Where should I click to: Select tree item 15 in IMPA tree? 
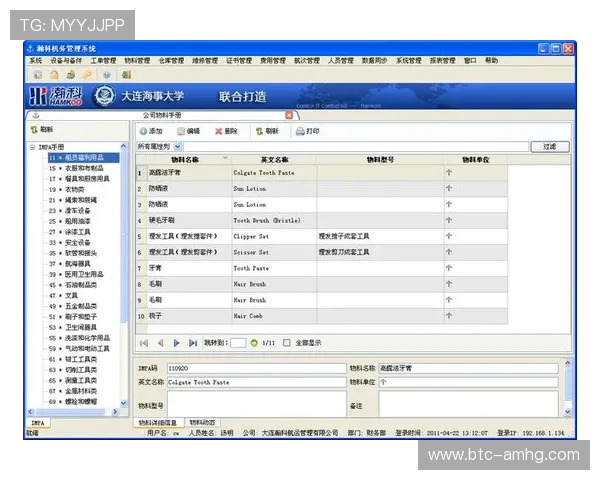[76, 168]
